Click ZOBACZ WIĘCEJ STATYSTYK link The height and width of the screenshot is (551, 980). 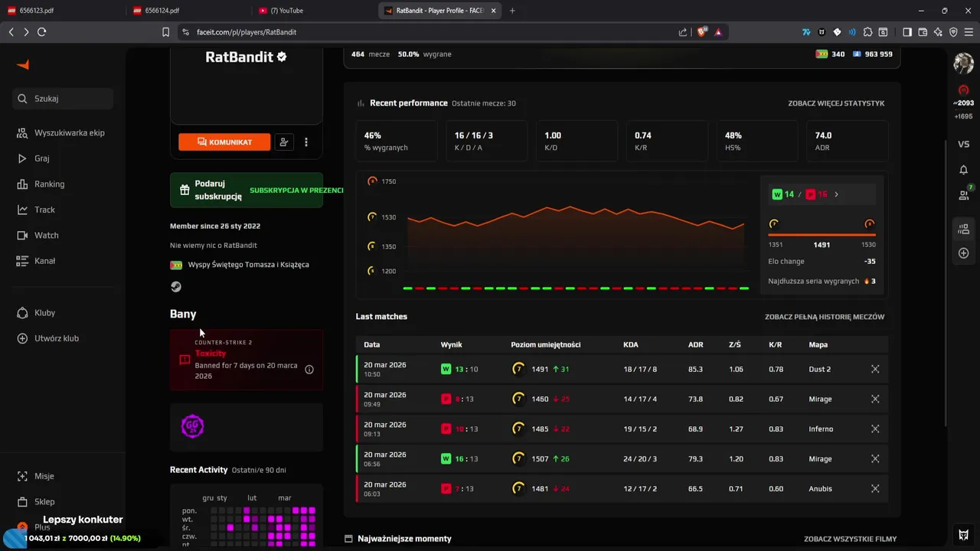(x=836, y=103)
